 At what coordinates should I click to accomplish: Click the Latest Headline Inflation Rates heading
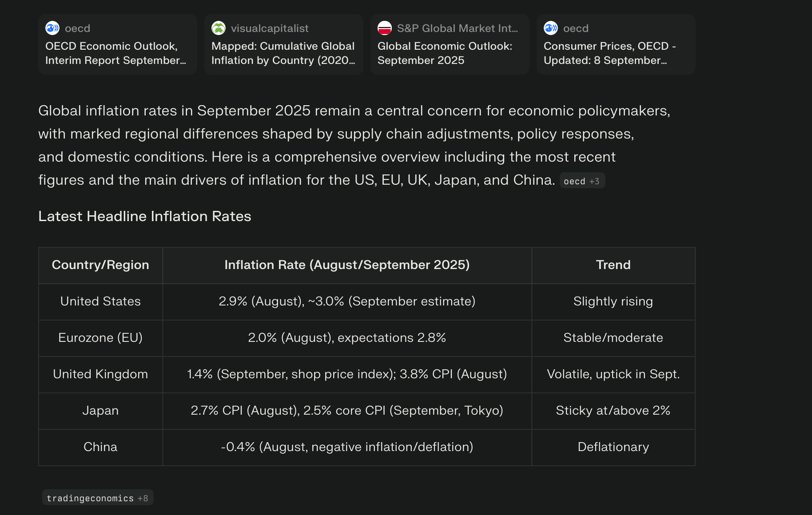point(145,216)
